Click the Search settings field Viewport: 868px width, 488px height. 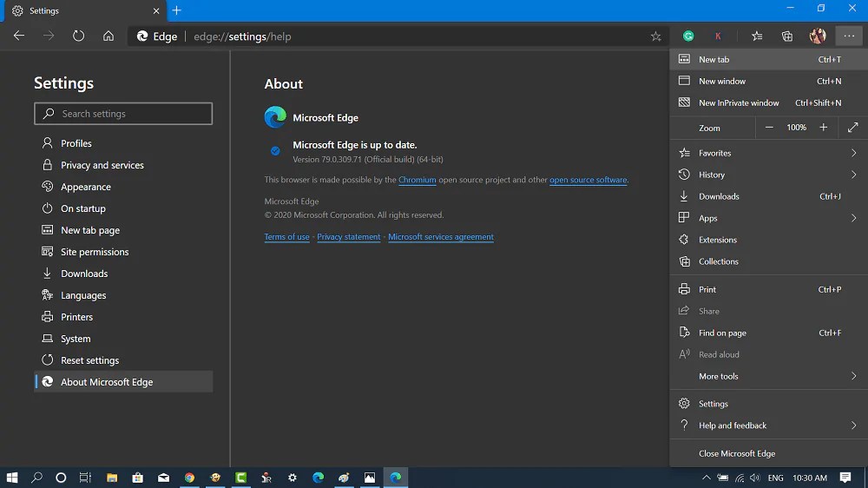tap(123, 114)
